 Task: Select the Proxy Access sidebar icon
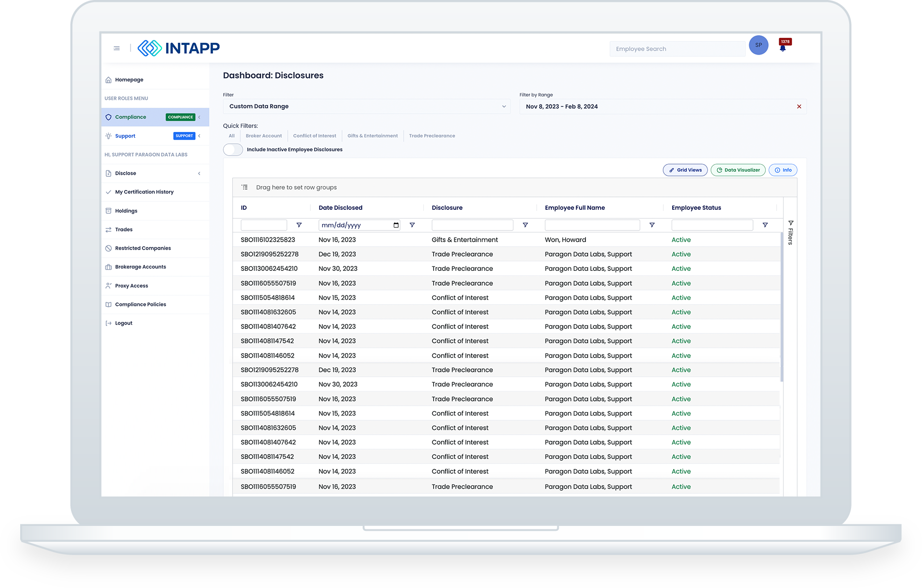[x=108, y=285]
